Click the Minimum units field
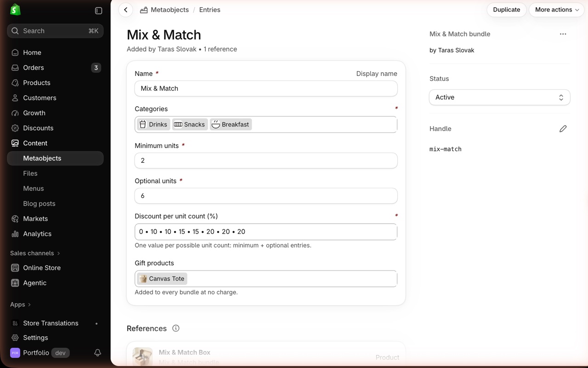Viewport: 588px width, 368px height. pos(266,161)
